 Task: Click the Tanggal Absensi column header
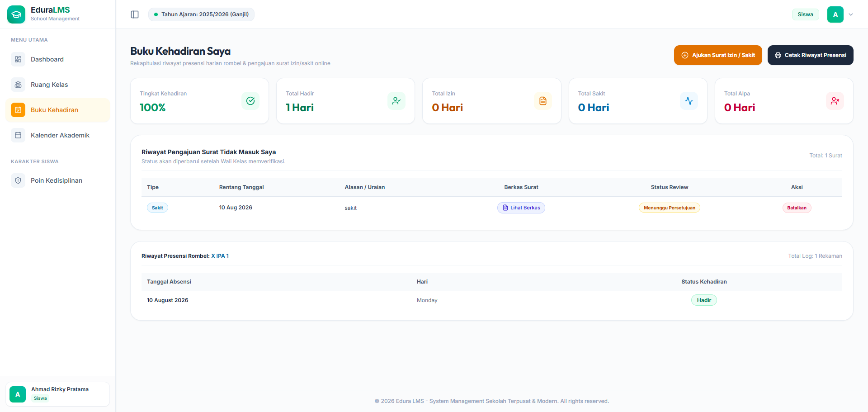(x=169, y=282)
